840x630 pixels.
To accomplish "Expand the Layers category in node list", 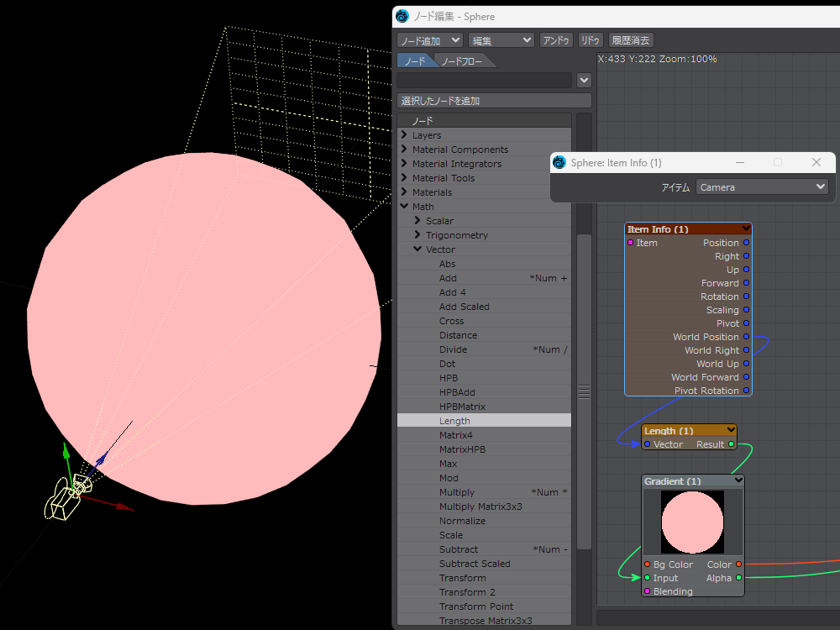I will [x=404, y=135].
